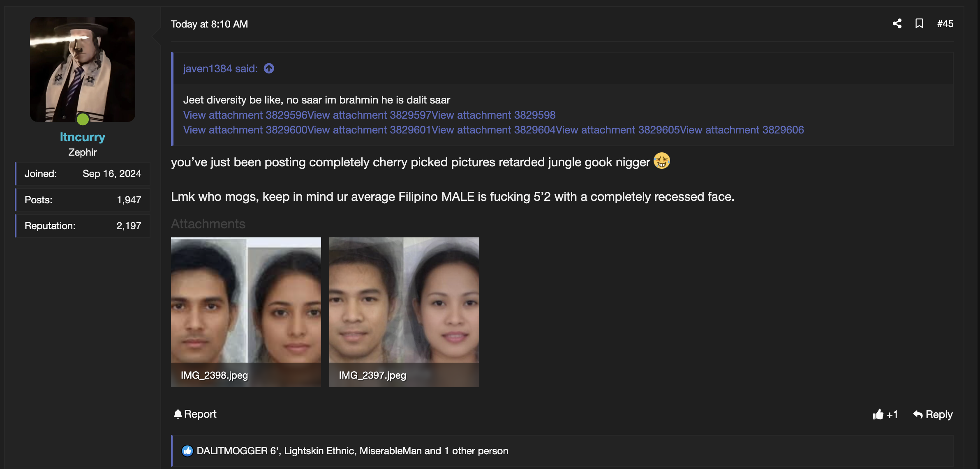Image resolution: width=980 pixels, height=469 pixels.
Task: View attachment 3829596
Action: tap(245, 115)
